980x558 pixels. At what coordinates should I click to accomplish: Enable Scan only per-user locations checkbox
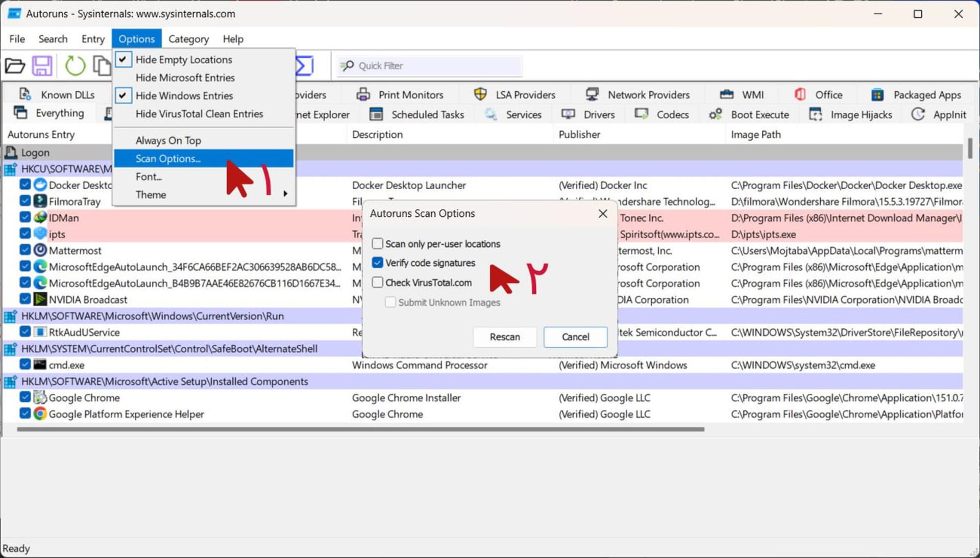[377, 243]
